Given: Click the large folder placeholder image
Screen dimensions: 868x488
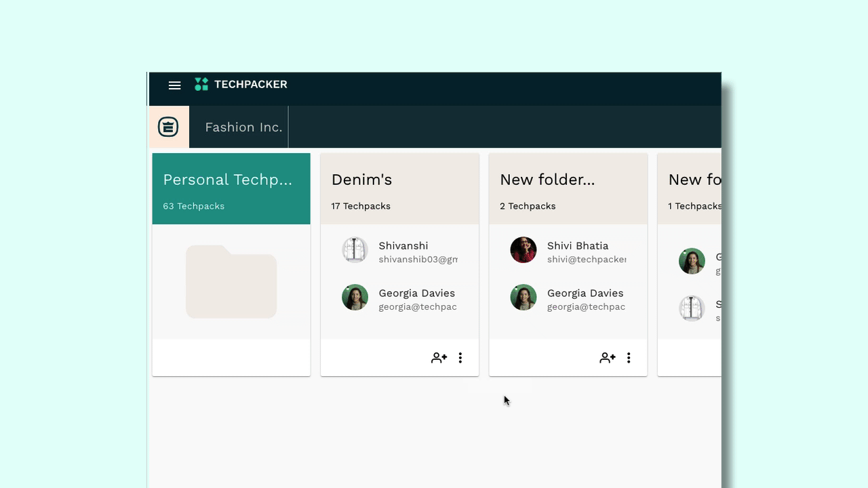Looking at the screenshot, I should [231, 281].
